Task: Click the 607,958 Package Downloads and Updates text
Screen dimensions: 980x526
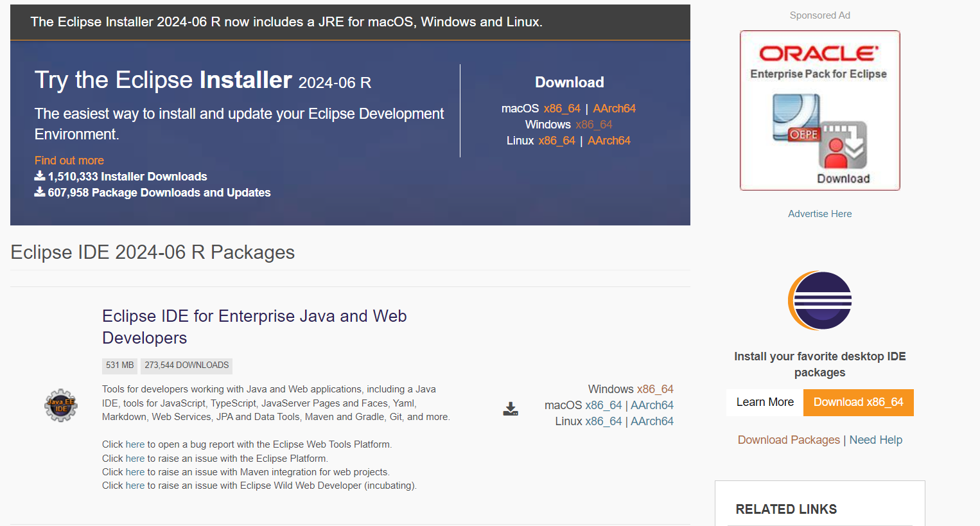Action: coord(159,193)
